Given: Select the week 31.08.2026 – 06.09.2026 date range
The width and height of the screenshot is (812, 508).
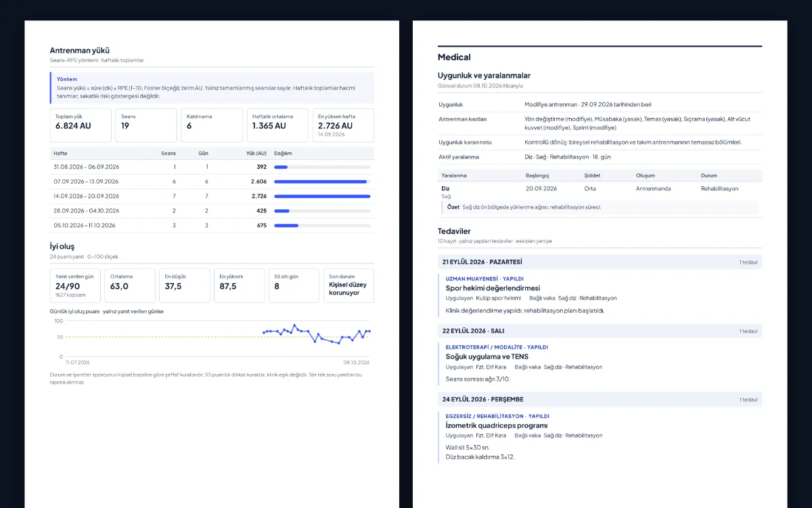Looking at the screenshot, I should [86, 167].
